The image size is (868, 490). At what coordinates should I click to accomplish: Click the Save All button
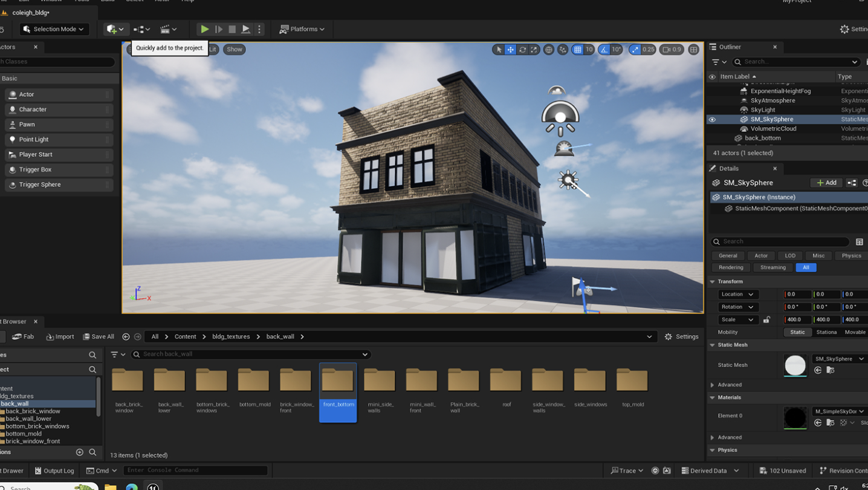99,337
